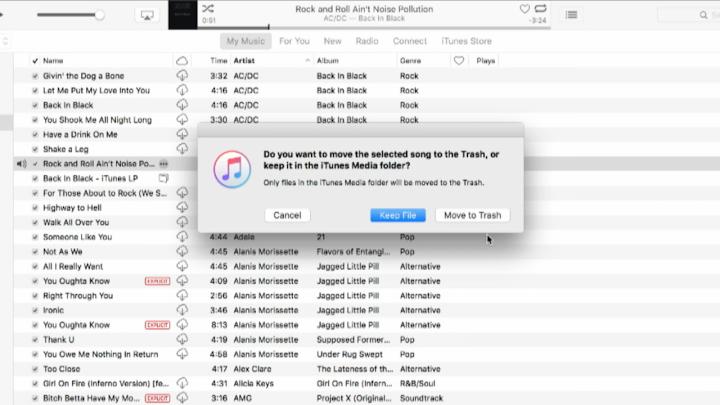This screenshot has width=720, height=405.
Task: Download the Back In Black song from cloud
Action: 182,105
